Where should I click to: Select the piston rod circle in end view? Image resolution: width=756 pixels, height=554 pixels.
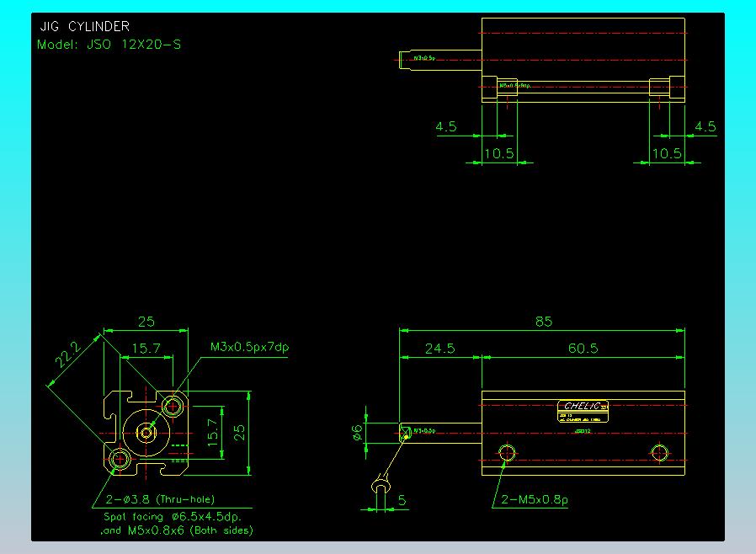pos(146,433)
